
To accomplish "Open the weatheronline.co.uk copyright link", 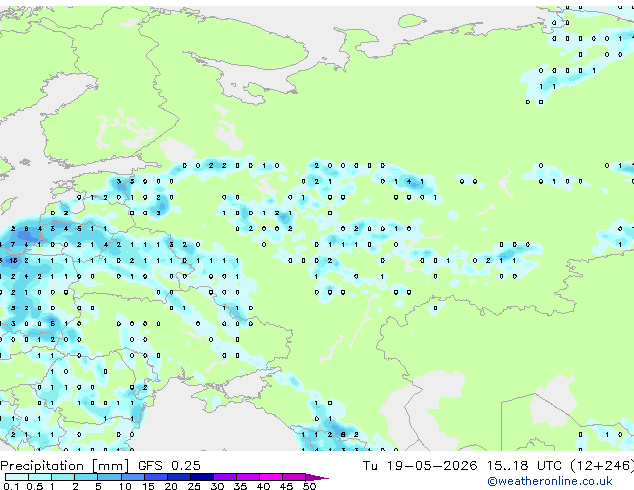I will [x=550, y=482].
